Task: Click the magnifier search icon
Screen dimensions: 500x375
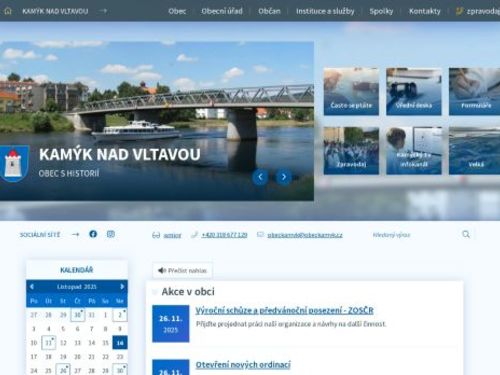Action: click(x=466, y=234)
